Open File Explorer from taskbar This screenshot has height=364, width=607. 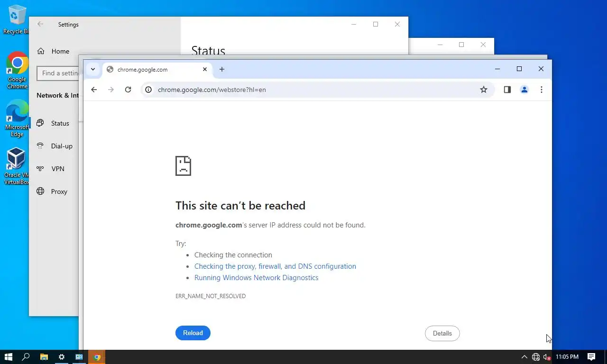pos(44,357)
